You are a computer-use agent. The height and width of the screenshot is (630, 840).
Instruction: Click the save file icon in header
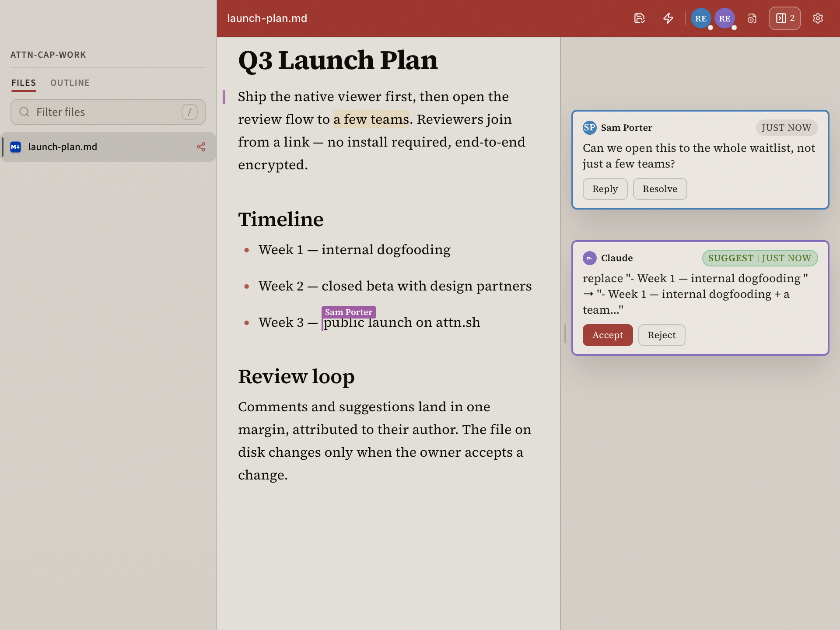pyautogui.click(x=639, y=18)
